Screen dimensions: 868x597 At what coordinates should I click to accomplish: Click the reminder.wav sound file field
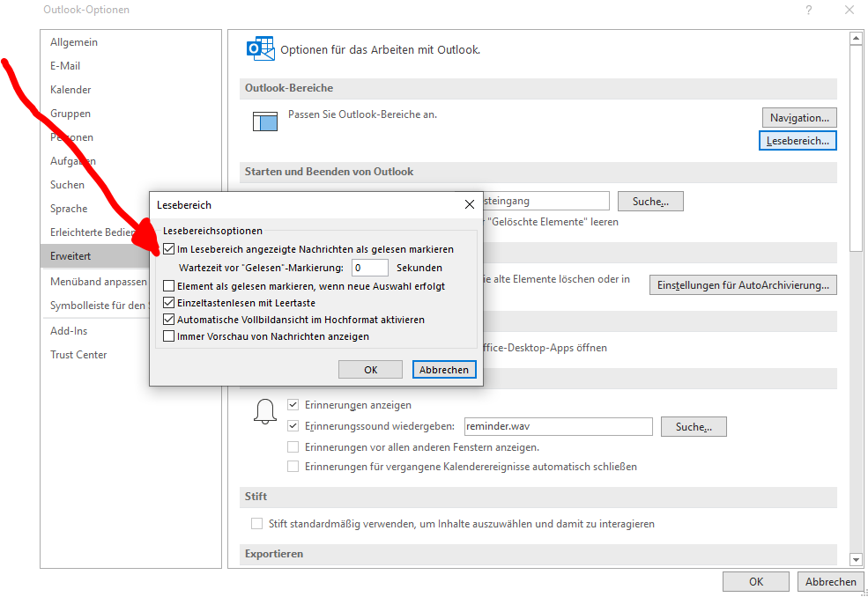pos(558,426)
